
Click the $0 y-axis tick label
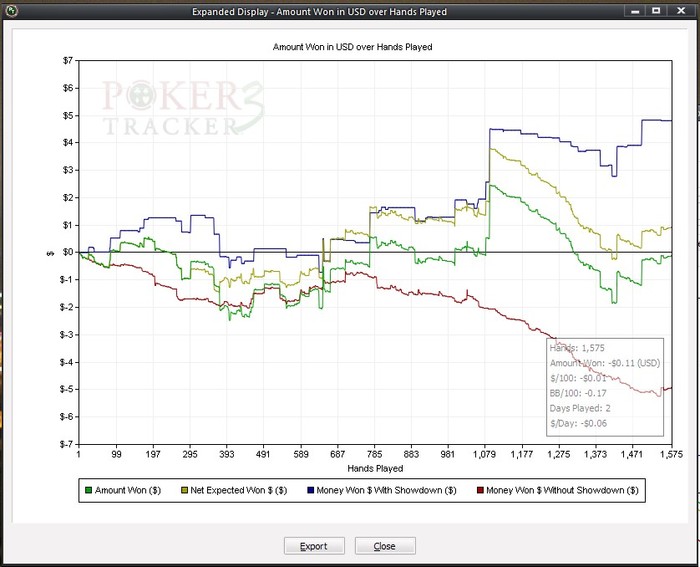click(x=67, y=252)
